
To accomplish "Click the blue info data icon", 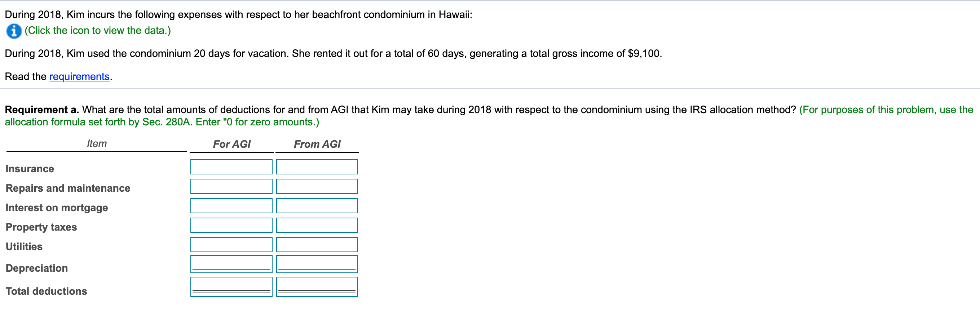I will coord(13,31).
